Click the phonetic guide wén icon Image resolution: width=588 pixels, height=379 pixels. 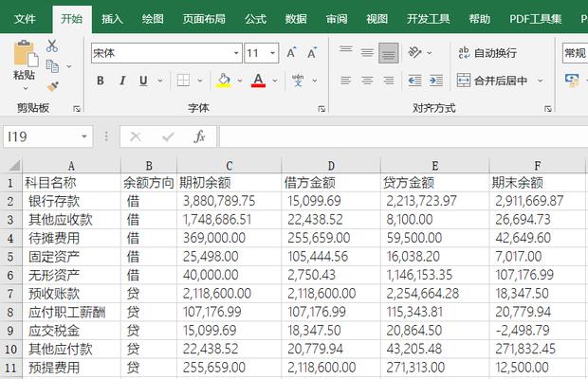(298, 81)
